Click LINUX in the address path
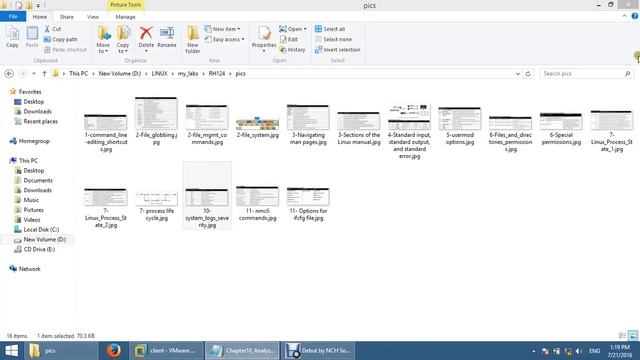 point(159,73)
